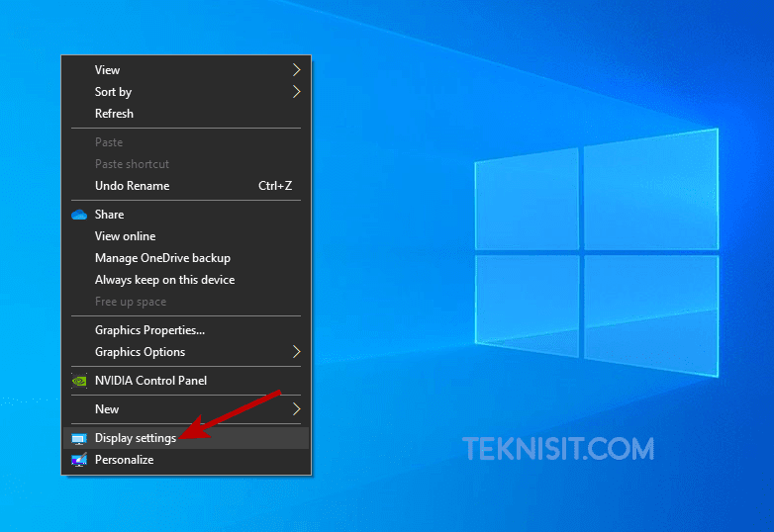This screenshot has height=532, width=774.
Task: Choose Personalize from context menu
Action: pyautogui.click(x=186, y=460)
